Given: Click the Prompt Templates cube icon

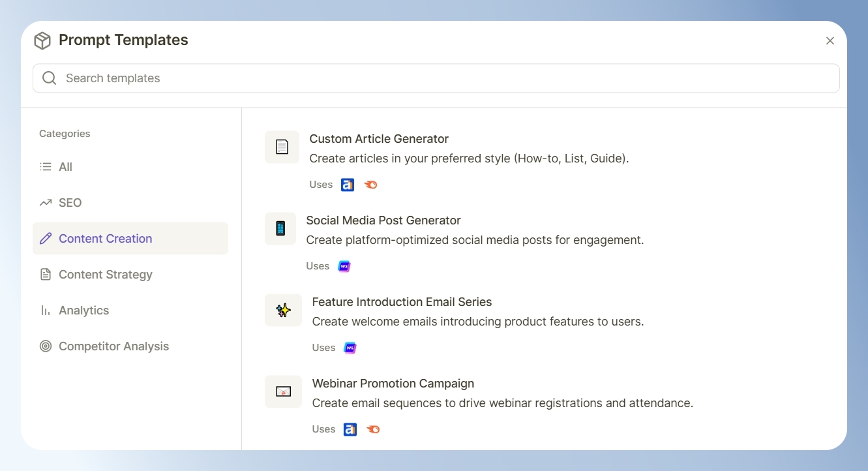Looking at the screenshot, I should (42, 40).
